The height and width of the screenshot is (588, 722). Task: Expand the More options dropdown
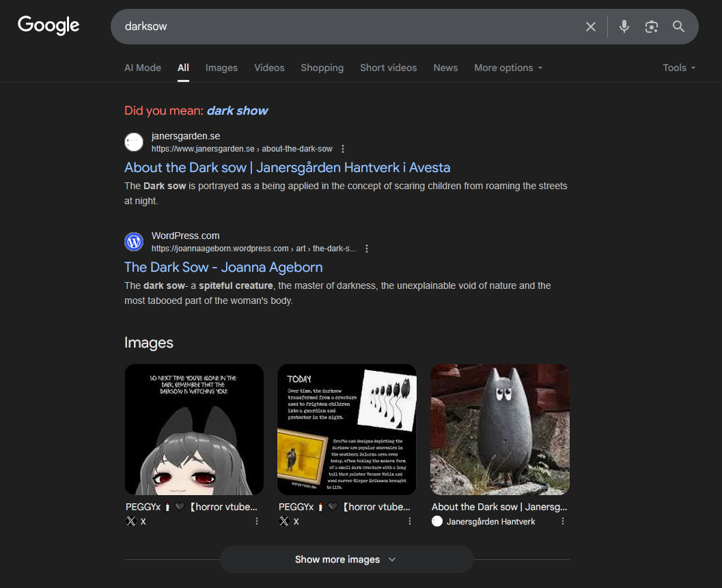[x=509, y=68]
